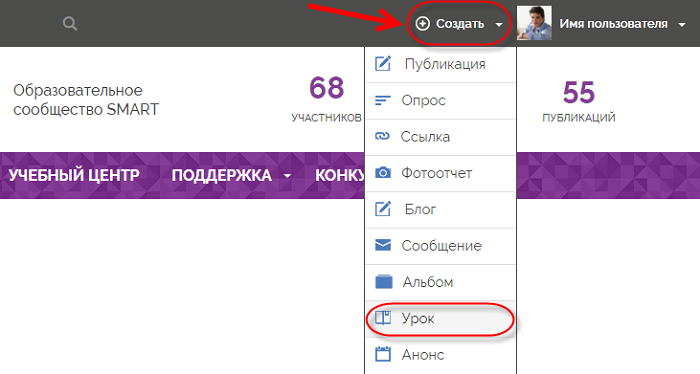The width and height of the screenshot is (700, 374).
Task: Choose Блог in the create menu
Action: click(x=441, y=210)
